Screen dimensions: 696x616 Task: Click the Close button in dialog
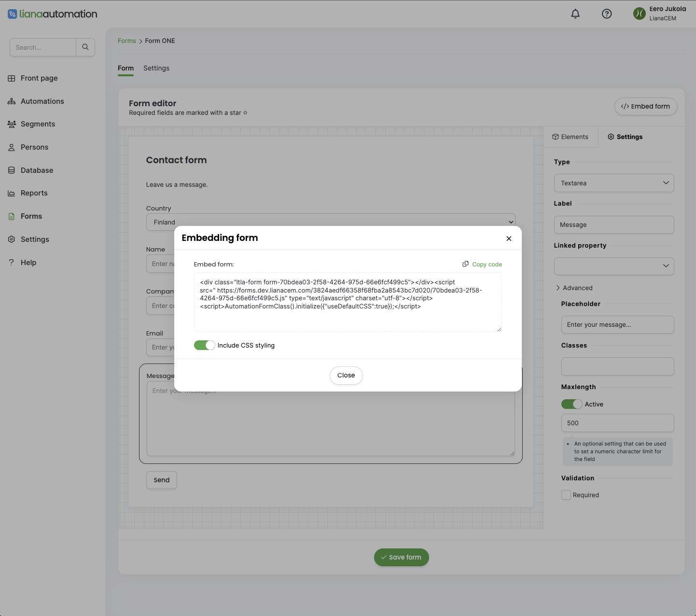(x=346, y=376)
